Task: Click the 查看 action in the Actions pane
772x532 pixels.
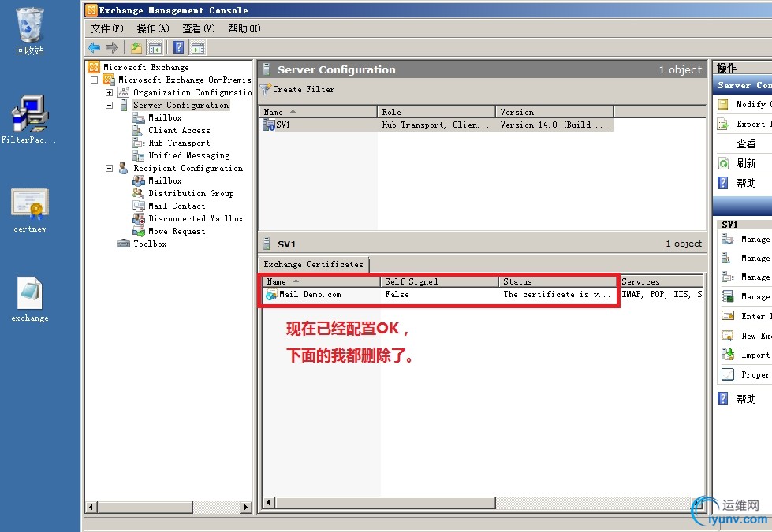Action: [746, 143]
